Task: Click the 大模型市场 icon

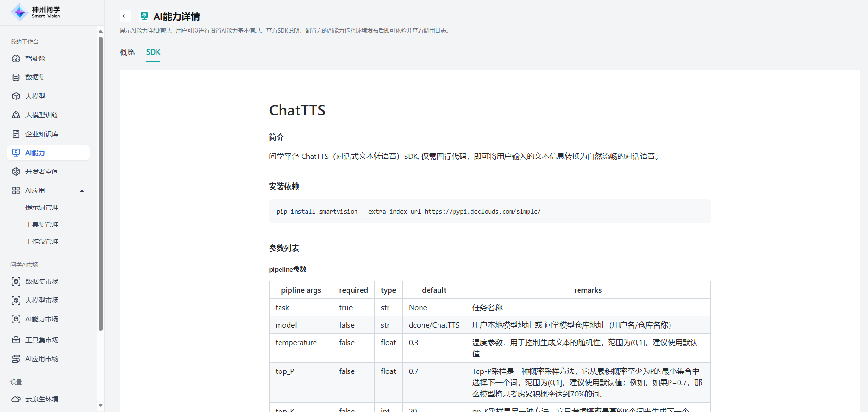Action: click(16, 300)
